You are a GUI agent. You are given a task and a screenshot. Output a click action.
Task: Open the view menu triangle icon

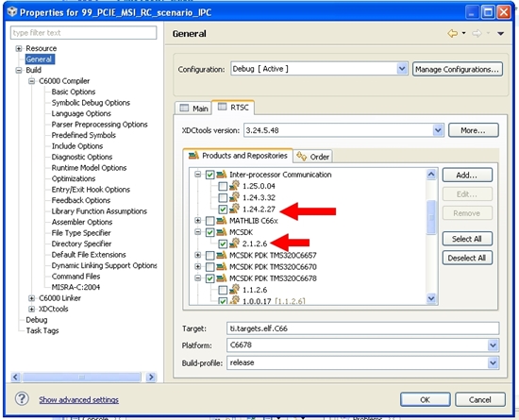coord(500,33)
